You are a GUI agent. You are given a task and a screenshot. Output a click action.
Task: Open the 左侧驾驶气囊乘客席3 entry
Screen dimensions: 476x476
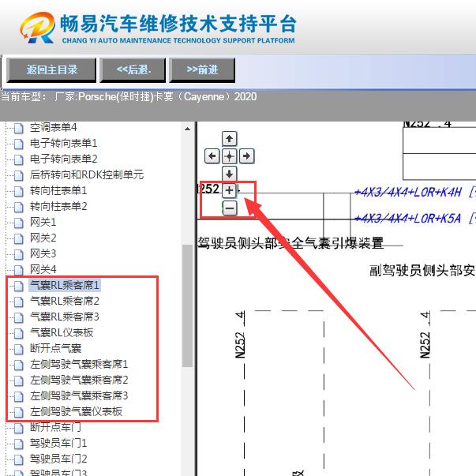click(79, 395)
